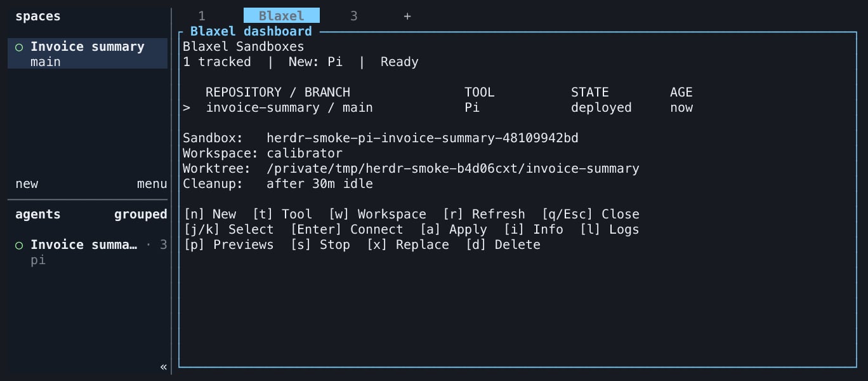Toggle grouped view for agents
868x381 pixels.
[141, 215]
